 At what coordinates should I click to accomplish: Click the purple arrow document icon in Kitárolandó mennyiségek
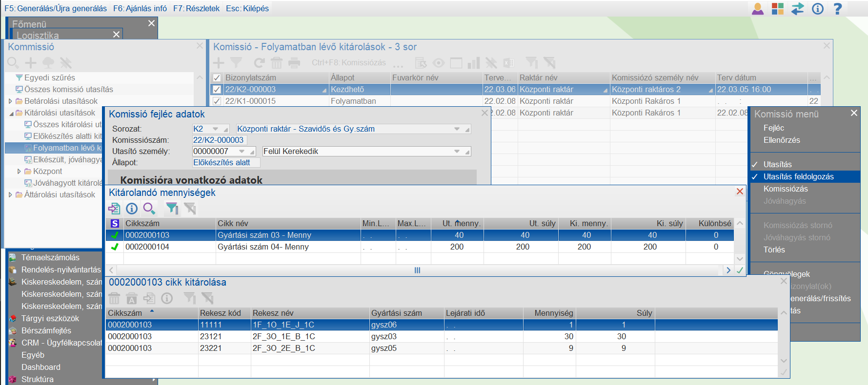click(114, 209)
